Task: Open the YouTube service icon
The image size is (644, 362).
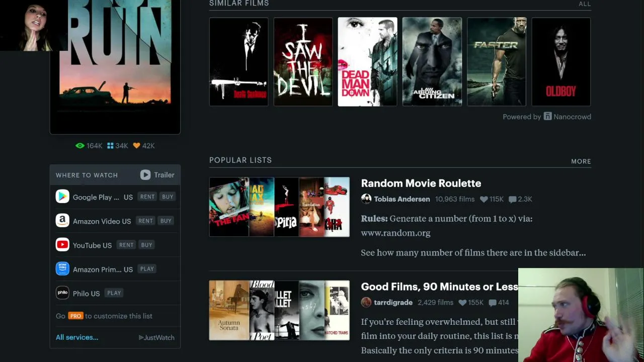Action: (x=62, y=245)
